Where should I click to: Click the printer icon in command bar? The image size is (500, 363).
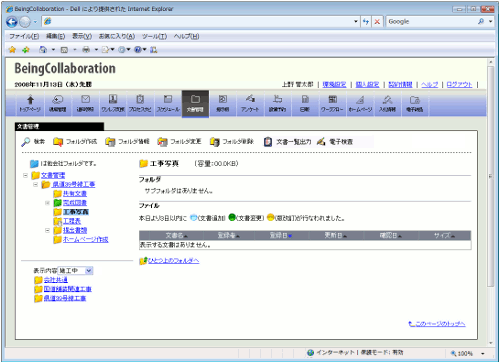pos(86,50)
